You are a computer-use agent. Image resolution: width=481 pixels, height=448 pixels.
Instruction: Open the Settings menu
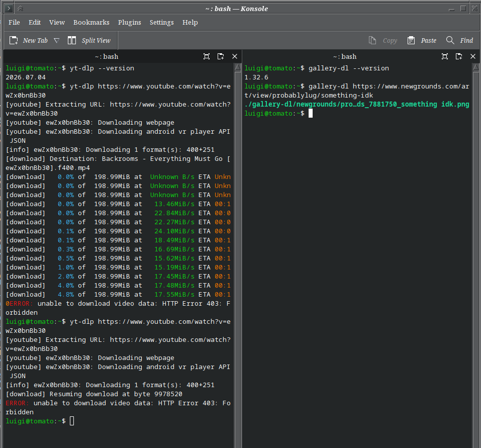(x=162, y=23)
